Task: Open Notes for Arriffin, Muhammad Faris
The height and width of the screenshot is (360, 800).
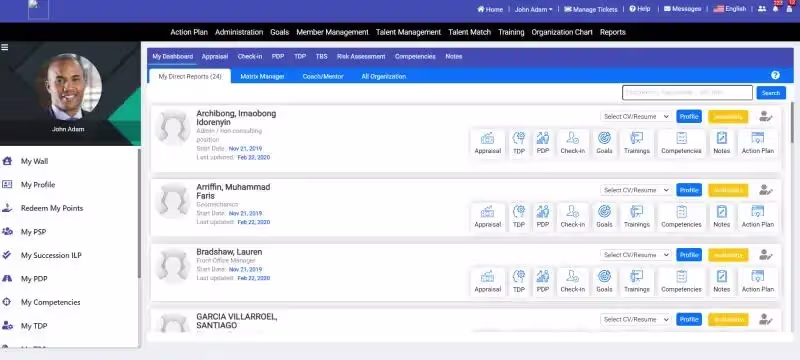Action: (x=721, y=216)
